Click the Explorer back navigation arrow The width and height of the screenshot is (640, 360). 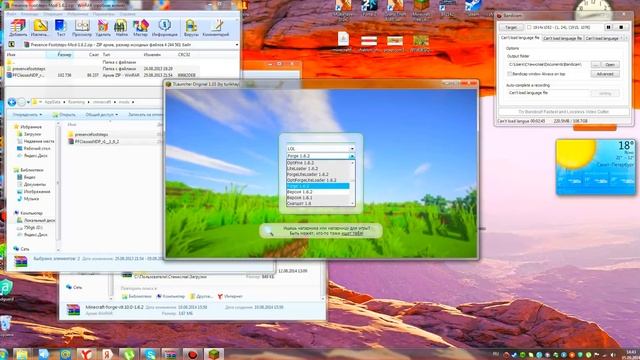[x=12, y=102]
